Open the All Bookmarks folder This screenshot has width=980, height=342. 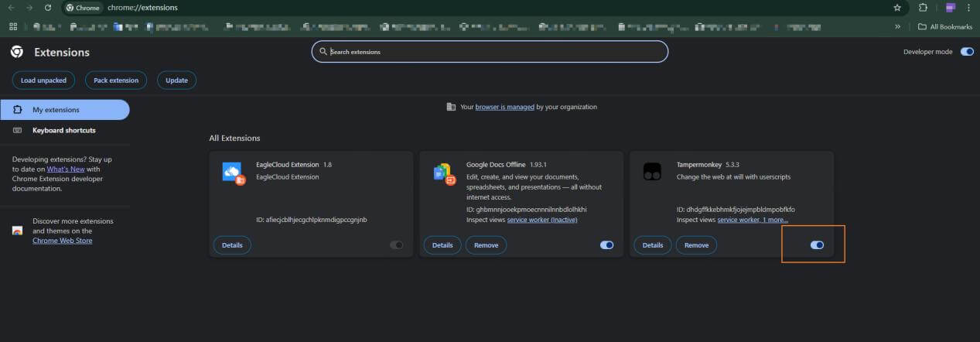click(944, 26)
